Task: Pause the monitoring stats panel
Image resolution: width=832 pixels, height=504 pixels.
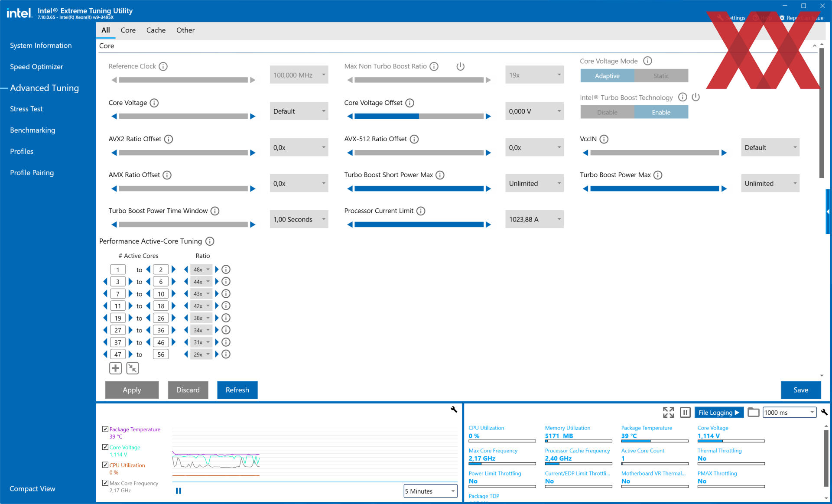Action: click(685, 413)
